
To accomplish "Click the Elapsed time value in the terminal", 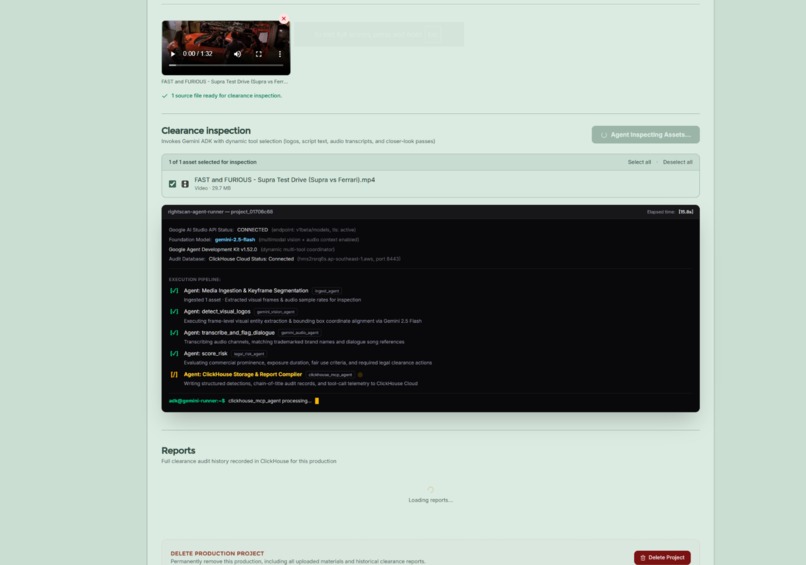I will [686, 212].
